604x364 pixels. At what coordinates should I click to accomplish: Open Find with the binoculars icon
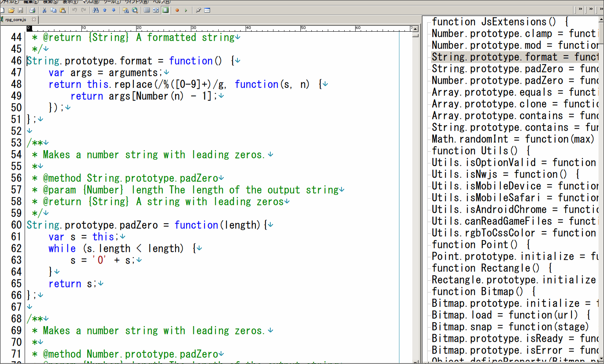[x=96, y=10]
